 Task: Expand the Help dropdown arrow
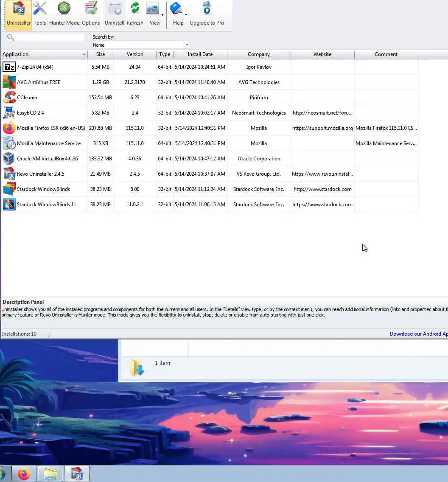(186, 15)
